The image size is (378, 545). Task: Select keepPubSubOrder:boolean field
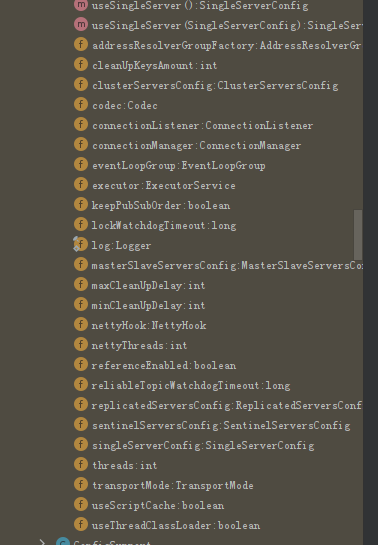[x=161, y=205]
